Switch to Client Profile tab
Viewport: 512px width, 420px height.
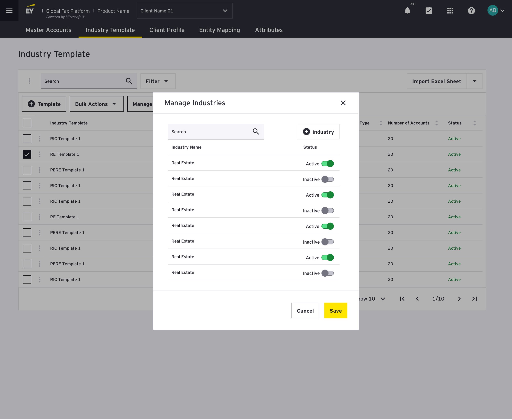point(167,30)
